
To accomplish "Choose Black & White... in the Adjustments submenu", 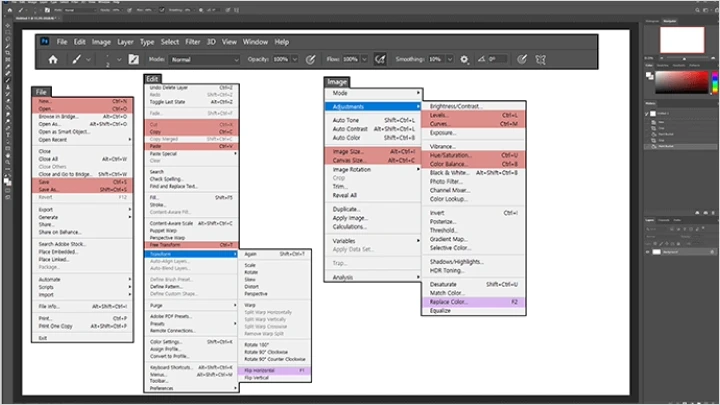I will click(473, 173).
